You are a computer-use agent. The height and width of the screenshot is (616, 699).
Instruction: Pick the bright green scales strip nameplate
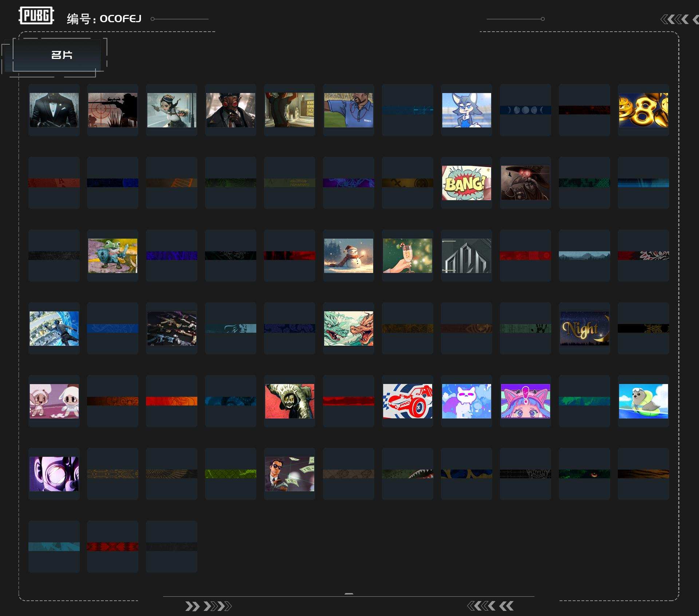pyautogui.click(x=231, y=474)
